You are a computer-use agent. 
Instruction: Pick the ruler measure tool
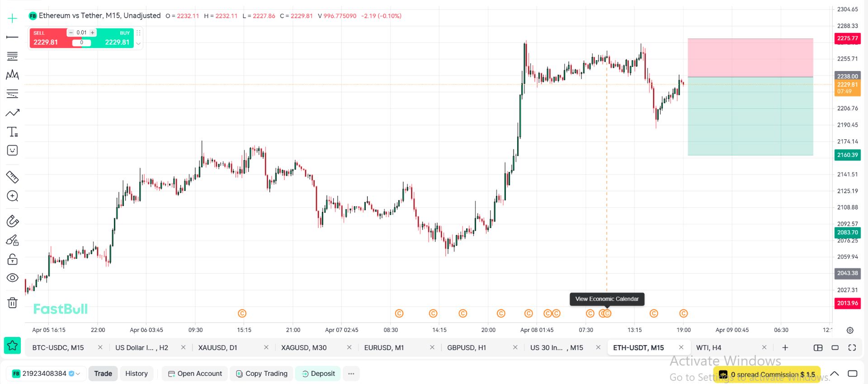12,177
